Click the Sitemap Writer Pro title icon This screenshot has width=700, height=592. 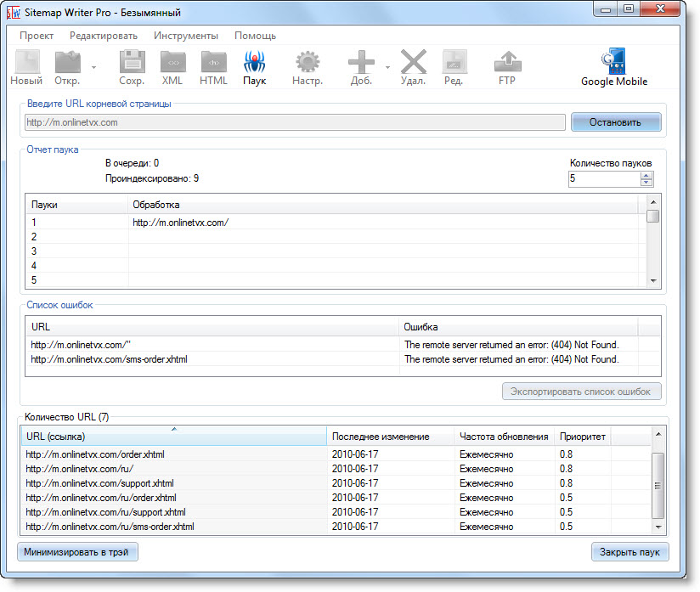[14, 13]
